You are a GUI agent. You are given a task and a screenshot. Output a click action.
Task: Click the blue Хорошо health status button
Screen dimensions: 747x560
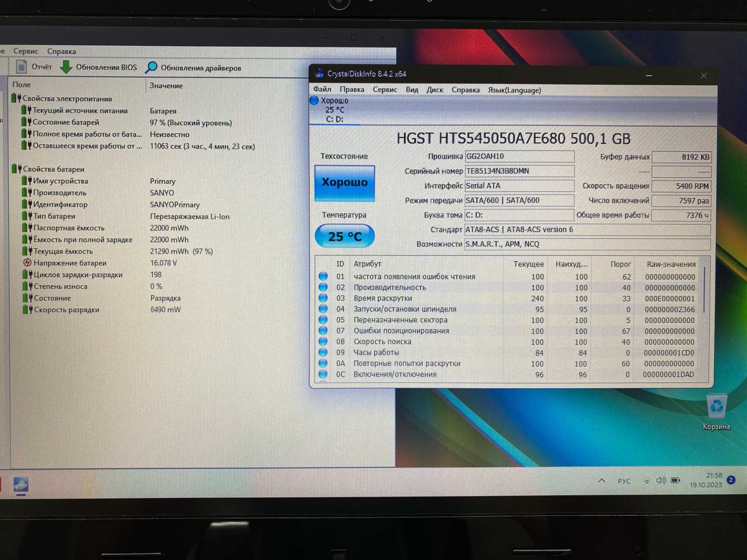point(344,183)
